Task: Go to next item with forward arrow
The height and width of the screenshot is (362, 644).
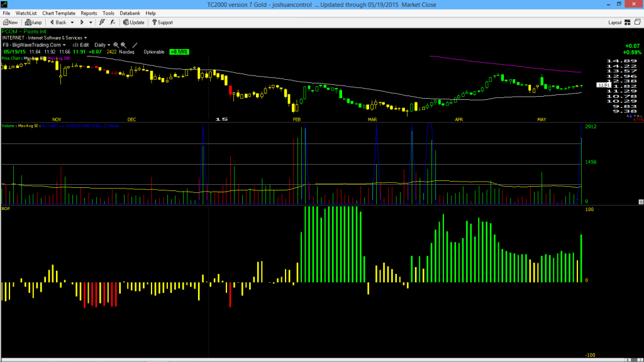Action: coord(82,23)
